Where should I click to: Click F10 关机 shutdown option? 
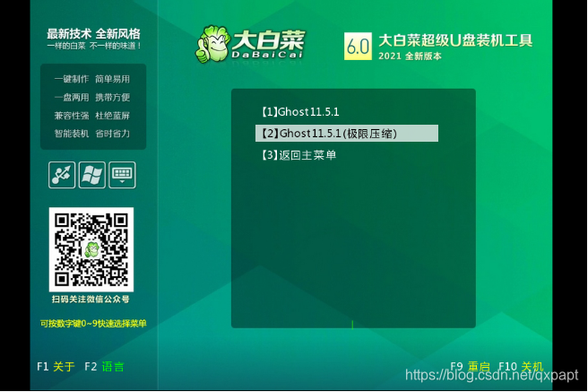(521, 367)
